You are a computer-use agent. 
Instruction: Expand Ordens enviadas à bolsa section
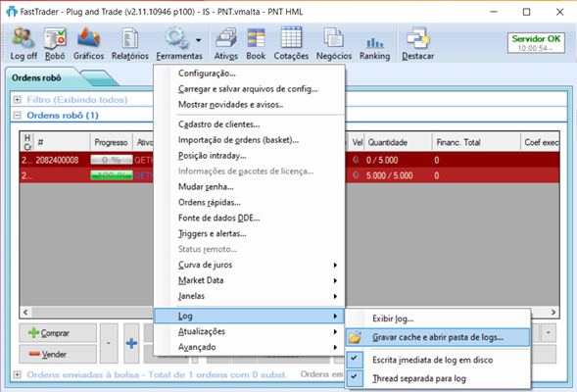click(x=18, y=374)
